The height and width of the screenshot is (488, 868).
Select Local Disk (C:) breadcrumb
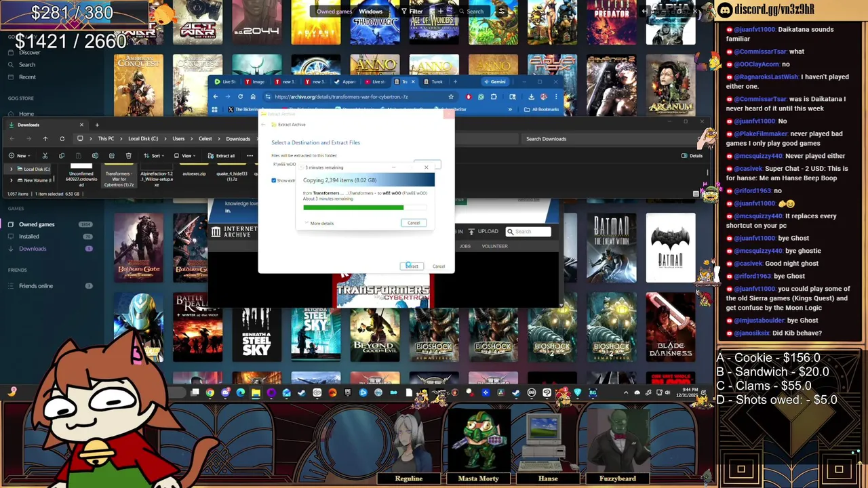coord(143,139)
